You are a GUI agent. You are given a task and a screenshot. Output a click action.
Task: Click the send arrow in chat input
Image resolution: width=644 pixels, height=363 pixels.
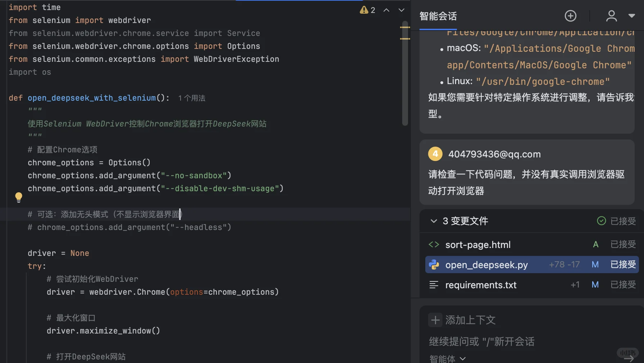click(x=629, y=358)
